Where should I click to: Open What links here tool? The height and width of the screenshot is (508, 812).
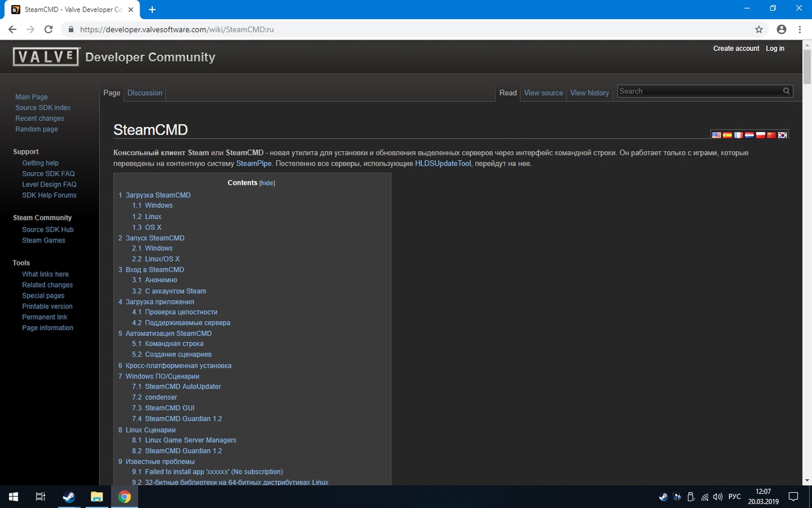point(46,274)
